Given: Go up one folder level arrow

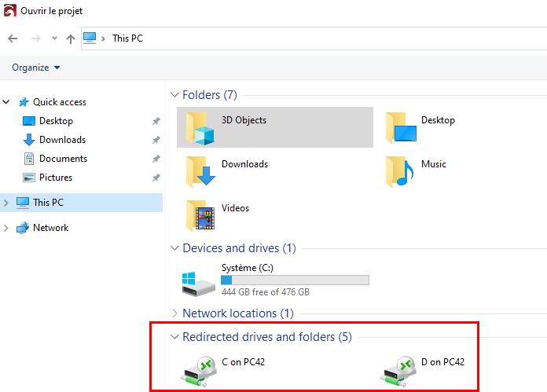Looking at the screenshot, I should [x=71, y=38].
